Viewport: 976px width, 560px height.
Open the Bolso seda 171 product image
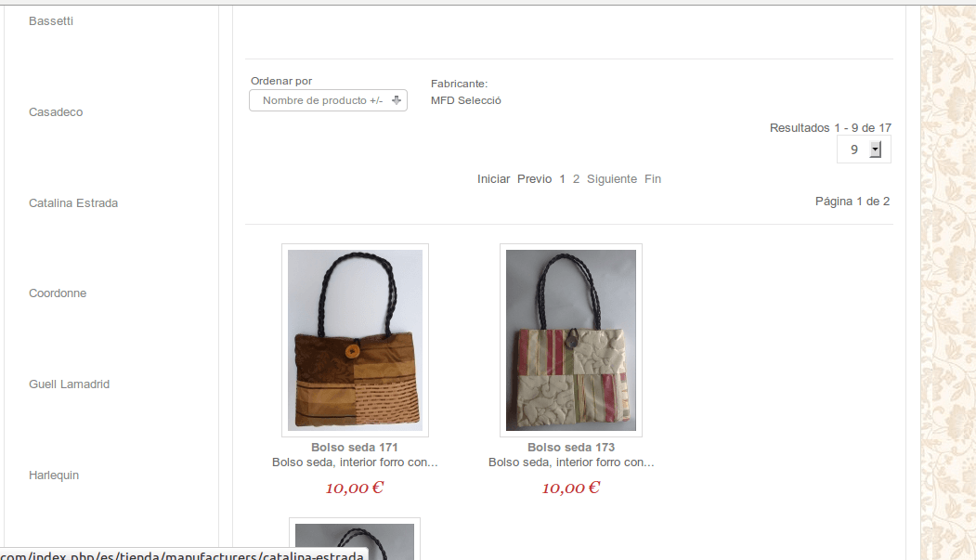[355, 340]
